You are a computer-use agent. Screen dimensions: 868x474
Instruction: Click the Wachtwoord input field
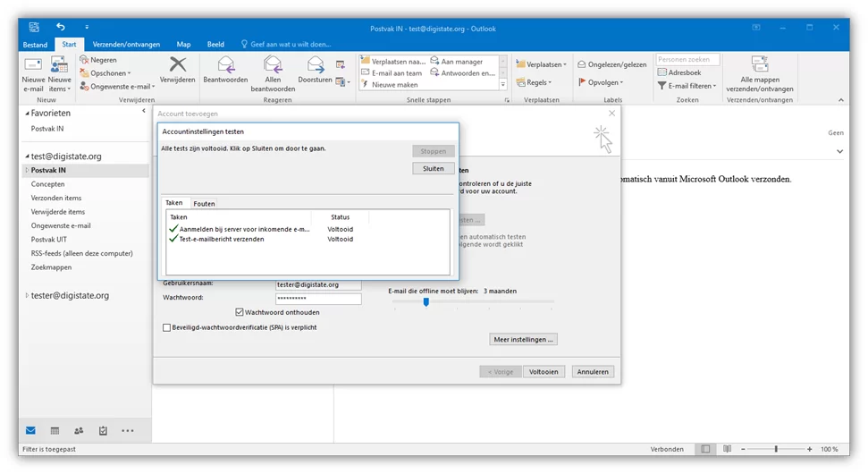(318, 299)
